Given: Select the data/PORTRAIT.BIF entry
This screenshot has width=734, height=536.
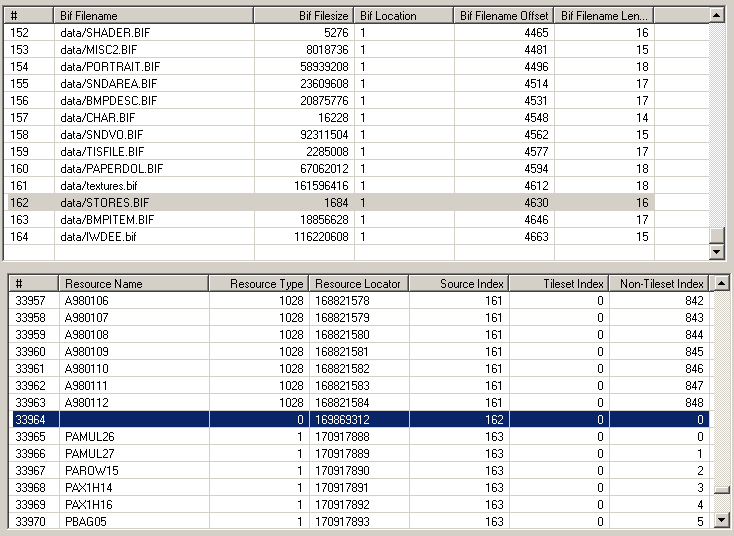Looking at the screenshot, I should click(x=330, y=66).
